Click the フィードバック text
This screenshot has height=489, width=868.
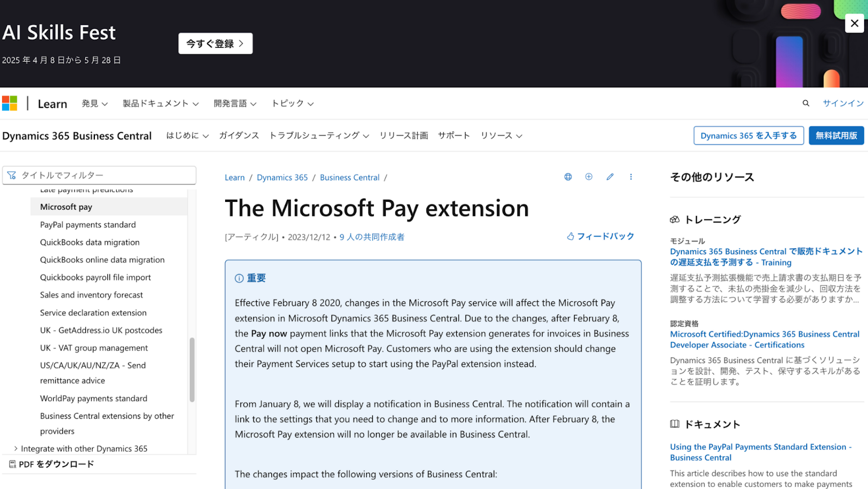tap(605, 237)
